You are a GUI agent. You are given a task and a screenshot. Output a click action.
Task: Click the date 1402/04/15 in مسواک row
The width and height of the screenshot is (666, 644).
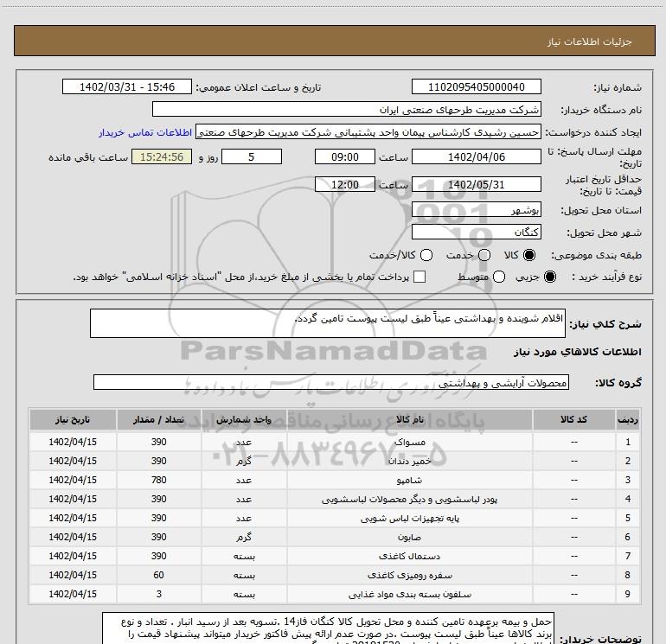[73, 442]
